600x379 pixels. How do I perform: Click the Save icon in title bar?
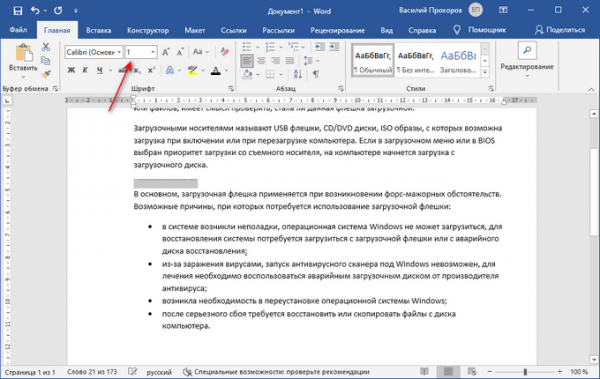(x=18, y=11)
